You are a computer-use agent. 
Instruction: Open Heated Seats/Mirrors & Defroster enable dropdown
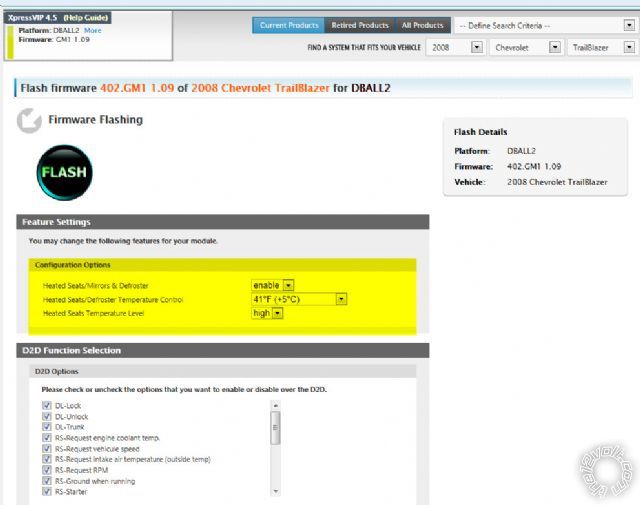click(272, 285)
